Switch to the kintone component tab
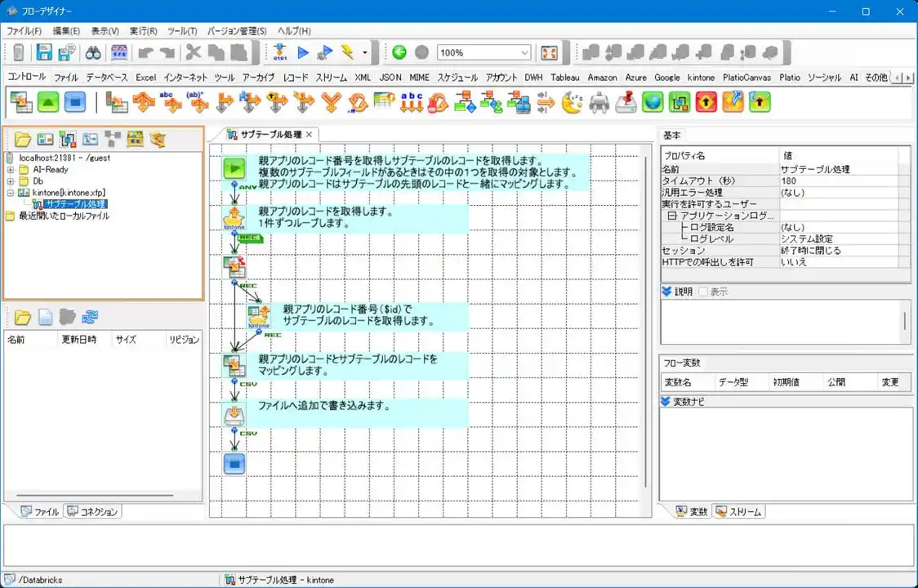The width and height of the screenshot is (918, 588). click(x=701, y=78)
